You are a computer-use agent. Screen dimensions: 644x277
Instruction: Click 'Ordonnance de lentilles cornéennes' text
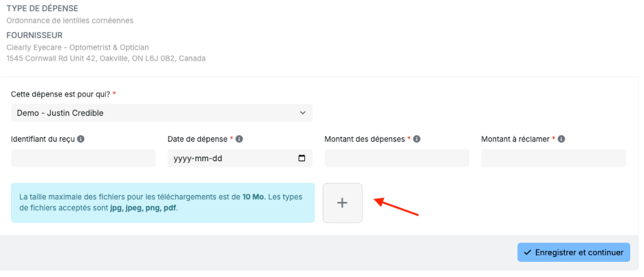point(69,21)
